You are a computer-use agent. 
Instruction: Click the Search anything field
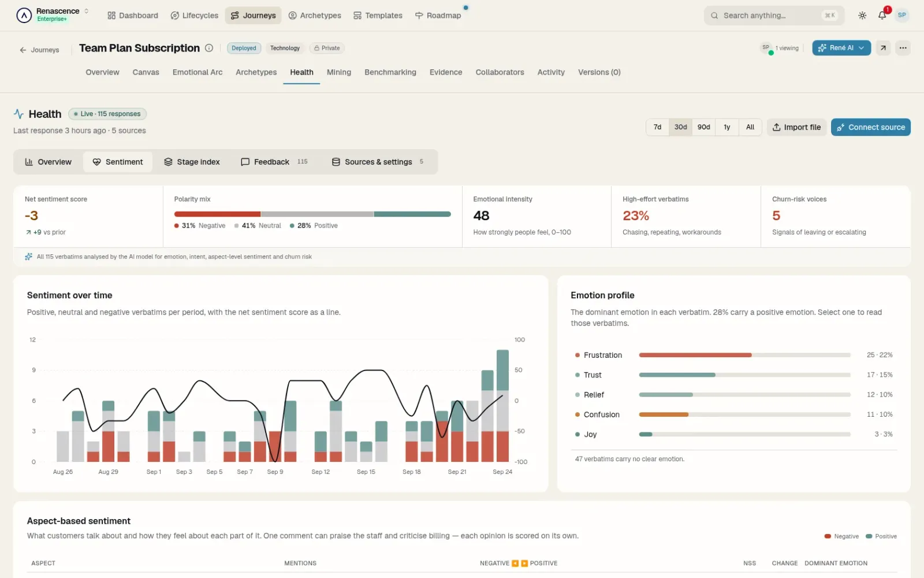click(x=774, y=16)
